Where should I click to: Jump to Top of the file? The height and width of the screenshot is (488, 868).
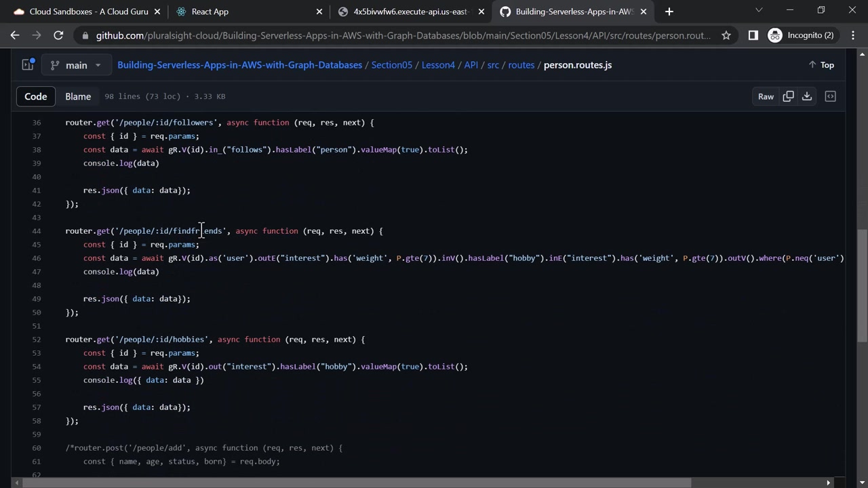pyautogui.click(x=821, y=65)
